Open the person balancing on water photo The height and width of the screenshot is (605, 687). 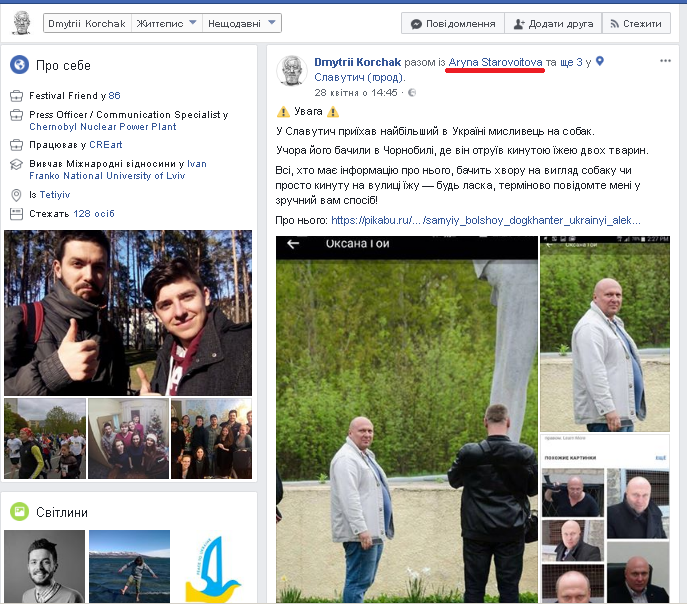pyautogui.click(x=129, y=566)
